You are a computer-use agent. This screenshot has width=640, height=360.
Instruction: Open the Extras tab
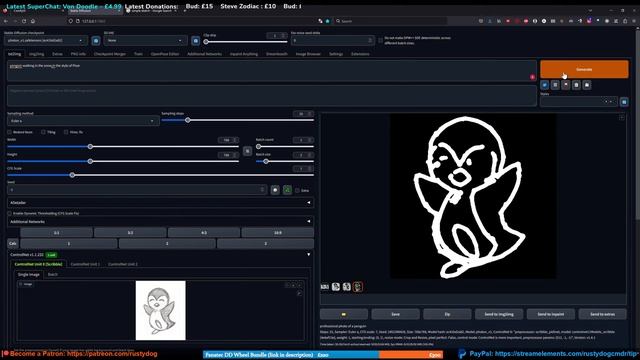point(57,54)
